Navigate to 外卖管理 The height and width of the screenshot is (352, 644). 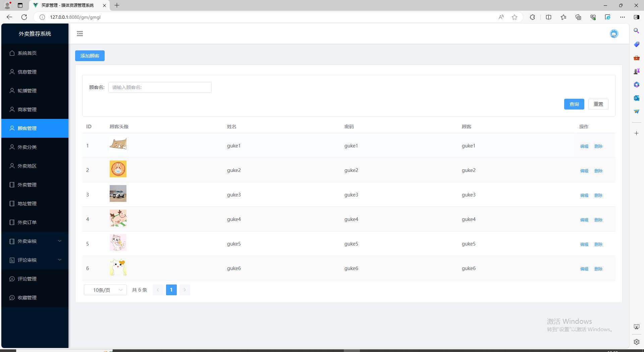coord(35,185)
